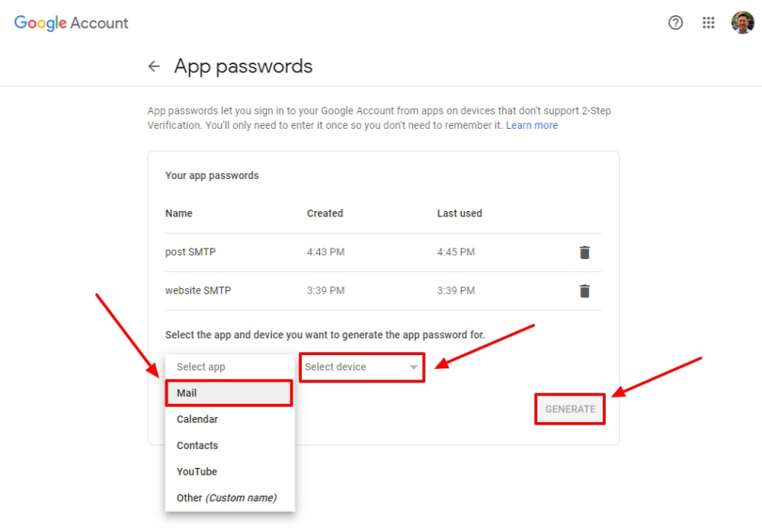Delete the website SMTP app password
This screenshot has width=762, height=532.
584,290
